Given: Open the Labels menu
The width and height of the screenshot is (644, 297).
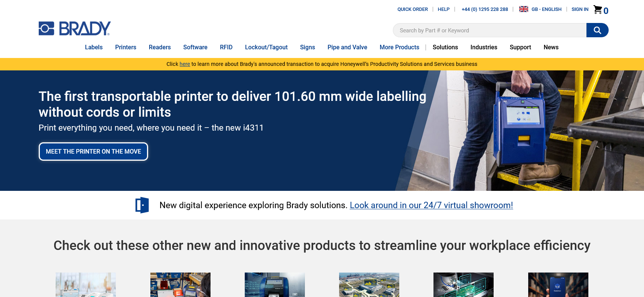Looking at the screenshot, I should (x=94, y=47).
